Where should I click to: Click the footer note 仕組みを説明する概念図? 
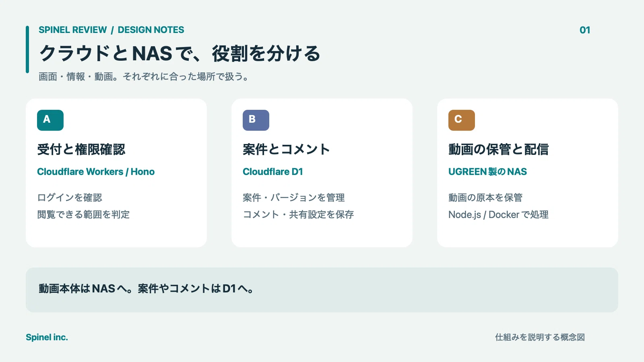click(540, 337)
